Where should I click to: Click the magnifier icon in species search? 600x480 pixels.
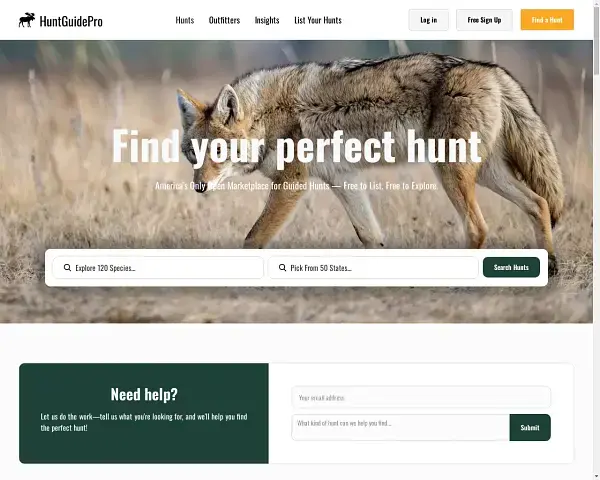[x=67, y=268]
